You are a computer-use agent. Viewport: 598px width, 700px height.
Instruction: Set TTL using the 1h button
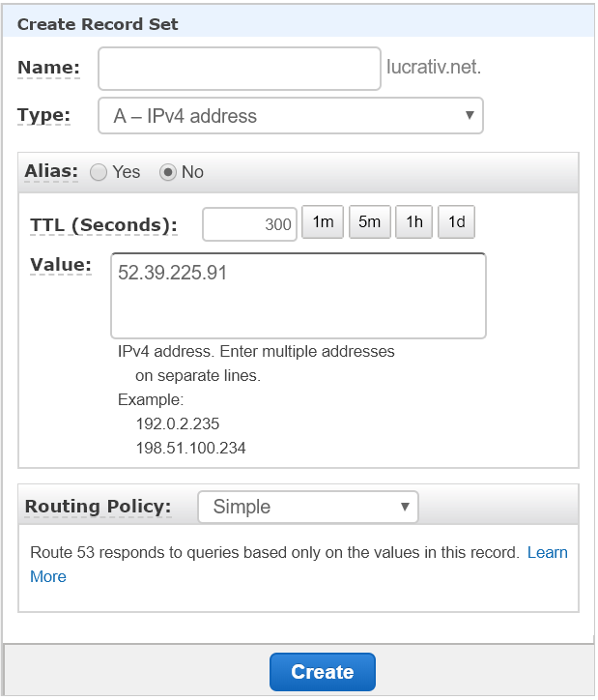[413, 221]
